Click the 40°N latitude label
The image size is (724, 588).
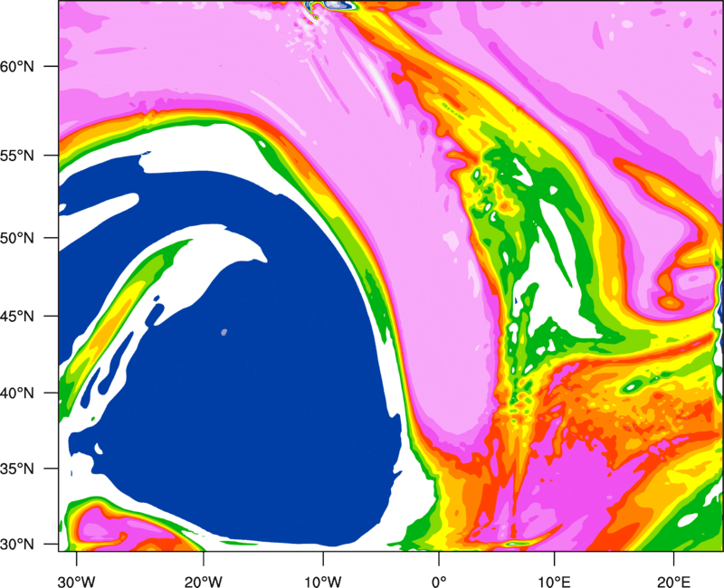17,394
